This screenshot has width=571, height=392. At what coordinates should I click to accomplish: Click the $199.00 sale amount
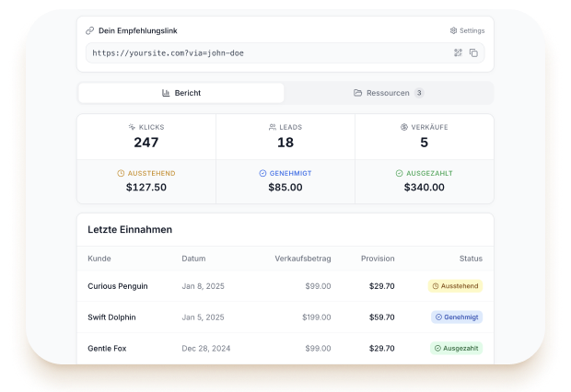317,317
